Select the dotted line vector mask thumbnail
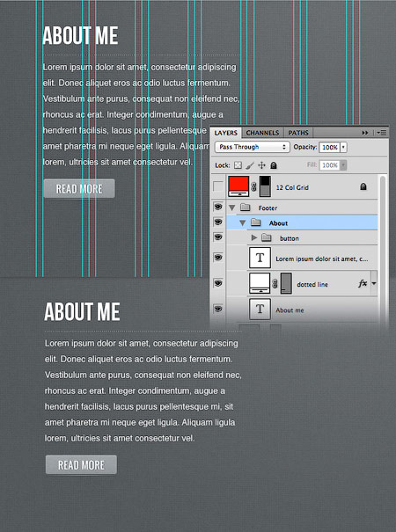This screenshot has width=396, height=532. 286,283
